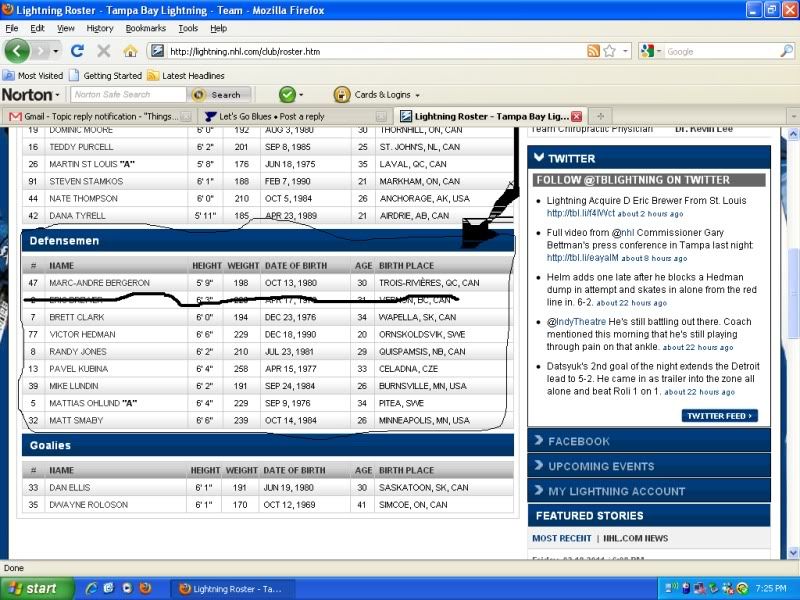This screenshot has height=600, width=800.
Task: Subscribe using the RSS feed icon
Action: click(593, 51)
